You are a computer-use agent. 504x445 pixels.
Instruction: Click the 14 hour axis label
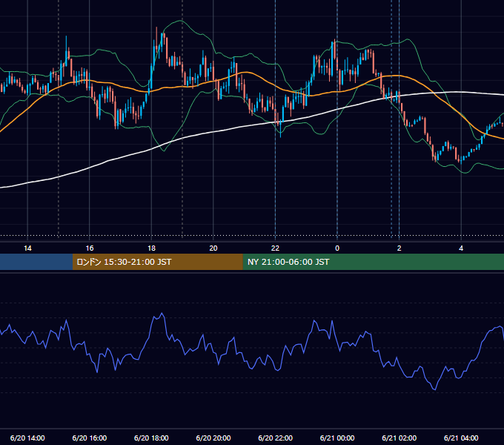(x=27, y=248)
